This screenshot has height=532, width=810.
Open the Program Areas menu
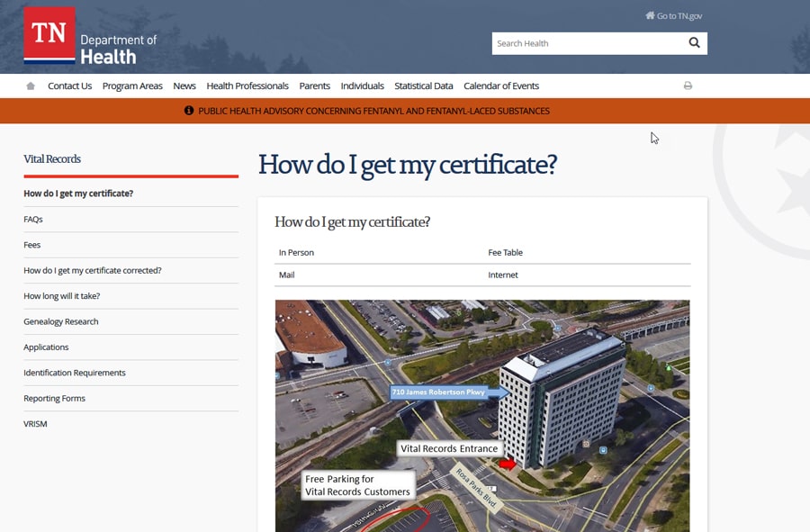pyautogui.click(x=132, y=86)
